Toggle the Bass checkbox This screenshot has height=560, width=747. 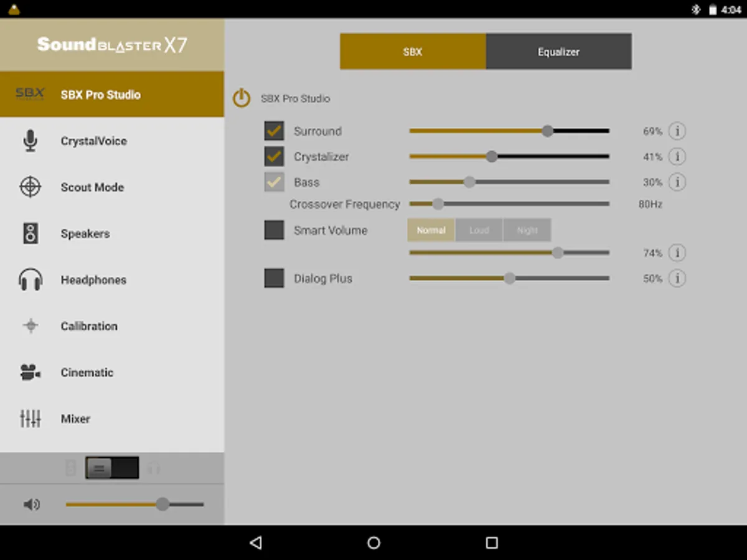coord(274,182)
